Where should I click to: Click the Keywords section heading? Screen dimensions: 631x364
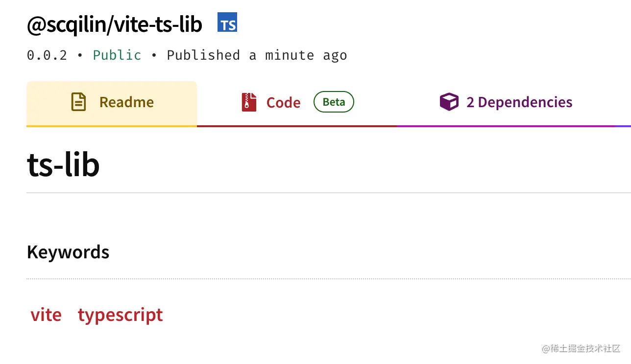click(x=68, y=252)
